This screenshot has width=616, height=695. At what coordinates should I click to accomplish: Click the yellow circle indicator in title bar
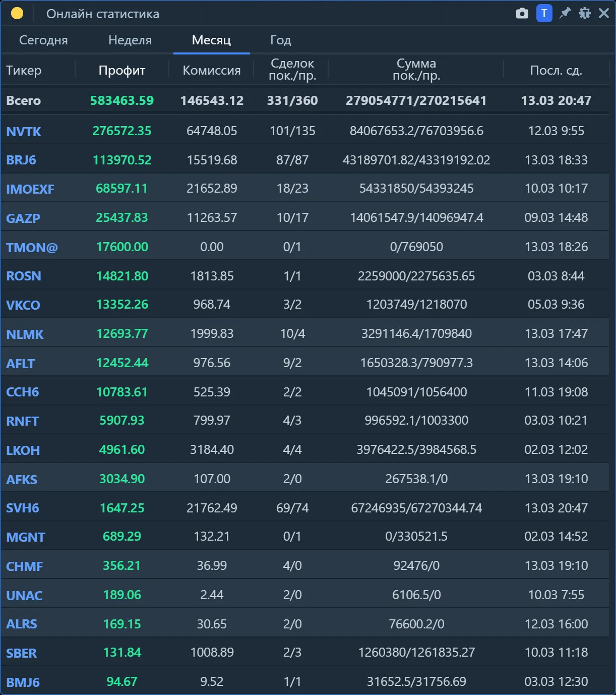17,14
